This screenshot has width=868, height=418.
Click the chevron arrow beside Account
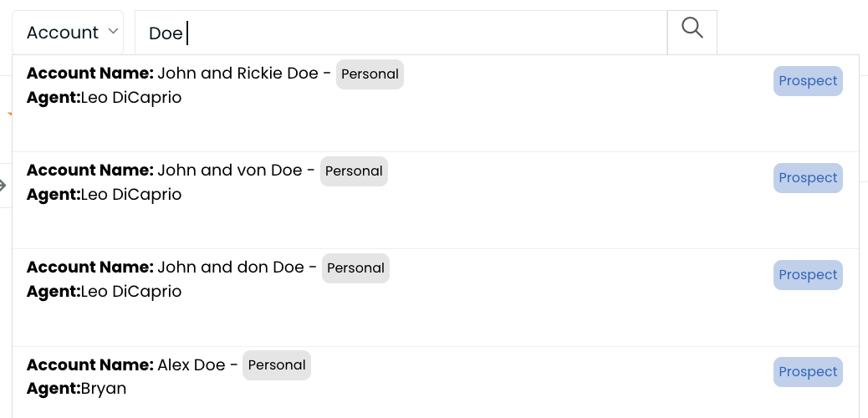coord(113,32)
